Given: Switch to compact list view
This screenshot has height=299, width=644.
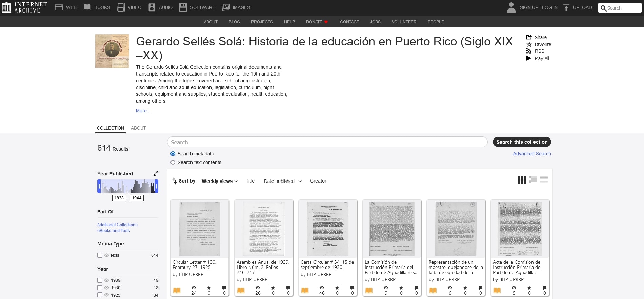Looking at the screenshot, I should pyautogui.click(x=544, y=180).
